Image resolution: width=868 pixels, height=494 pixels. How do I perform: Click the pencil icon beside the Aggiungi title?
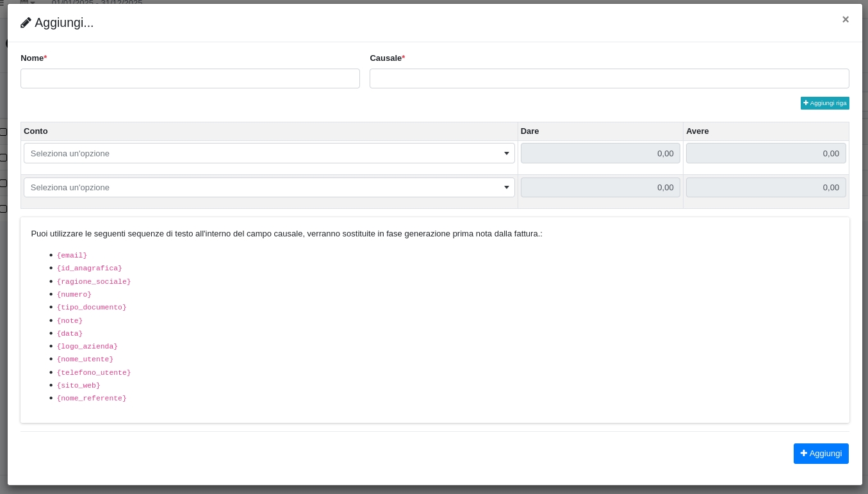[26, 23]
